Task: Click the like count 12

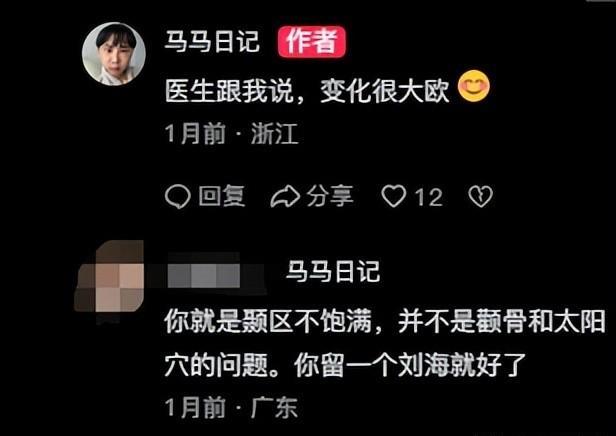Action: [x=429, y=197]
